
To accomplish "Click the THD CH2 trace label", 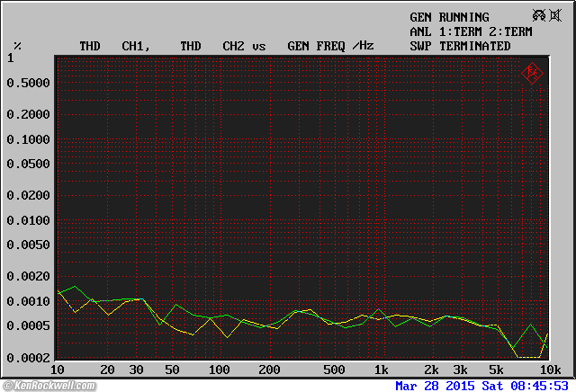I will pyautogui.click(x=213, y=46).
